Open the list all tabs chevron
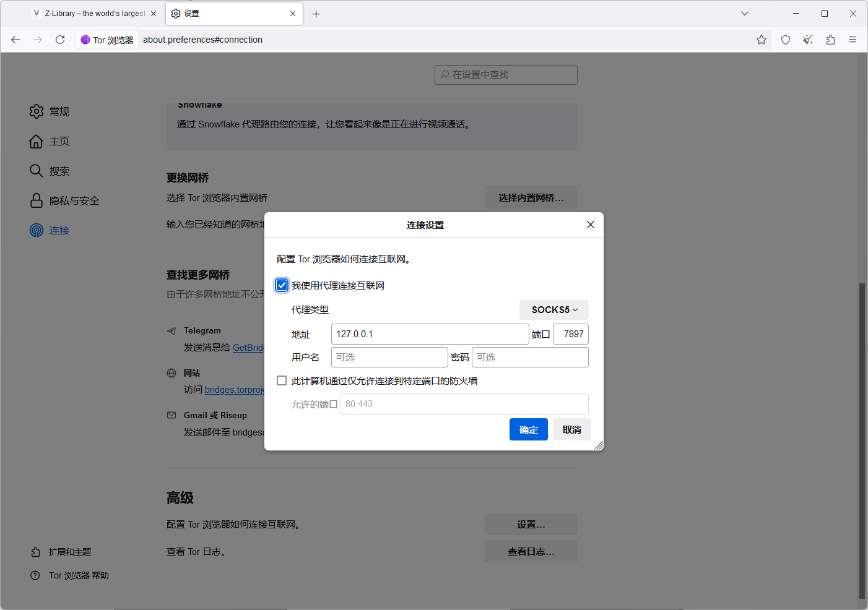This screenshot has width=868, height=610. tap(745, 14)
